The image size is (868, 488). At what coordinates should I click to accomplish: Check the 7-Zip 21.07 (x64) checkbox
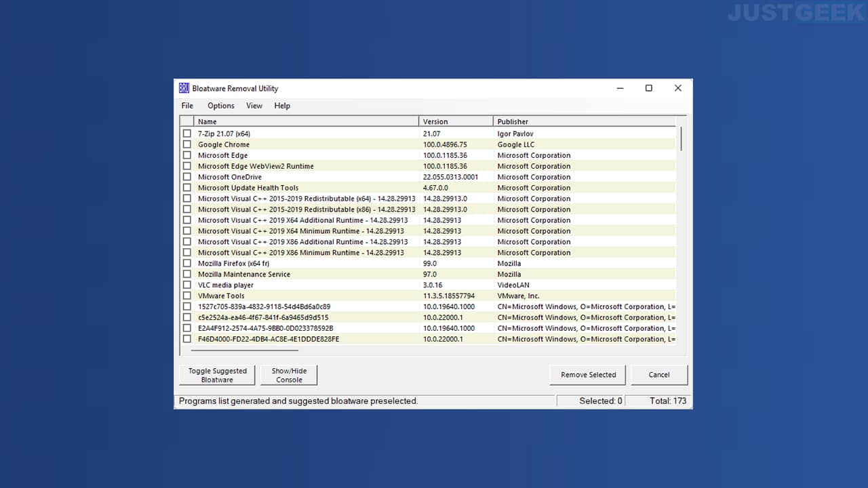tap(187, 134)
